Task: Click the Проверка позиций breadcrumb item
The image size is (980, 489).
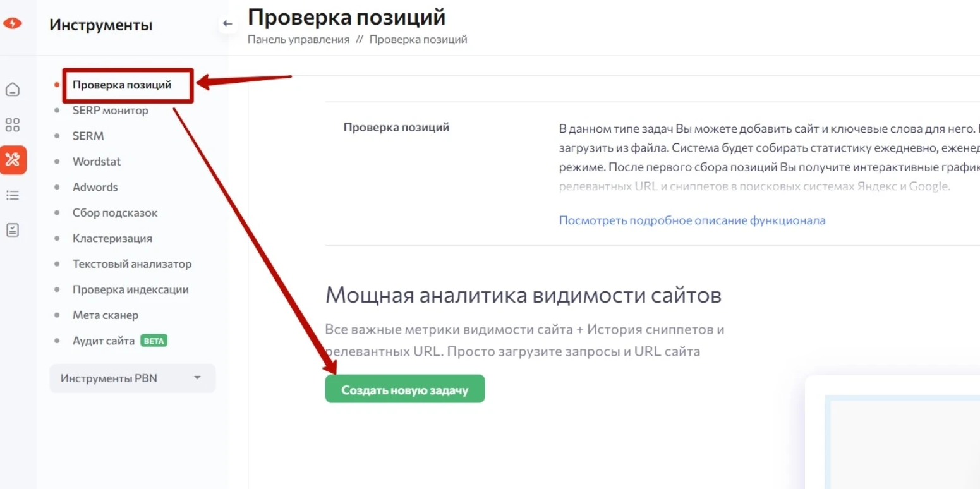Action: tap(418, 39)
